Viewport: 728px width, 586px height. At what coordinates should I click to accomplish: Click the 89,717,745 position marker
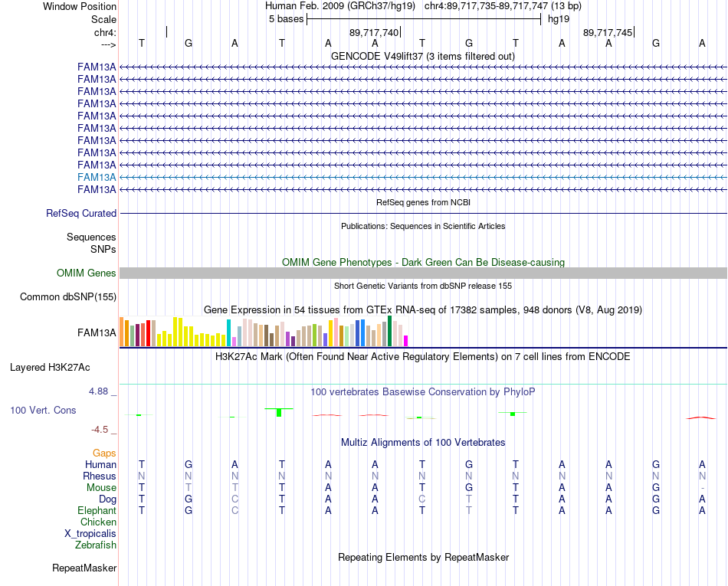(608, 32)
